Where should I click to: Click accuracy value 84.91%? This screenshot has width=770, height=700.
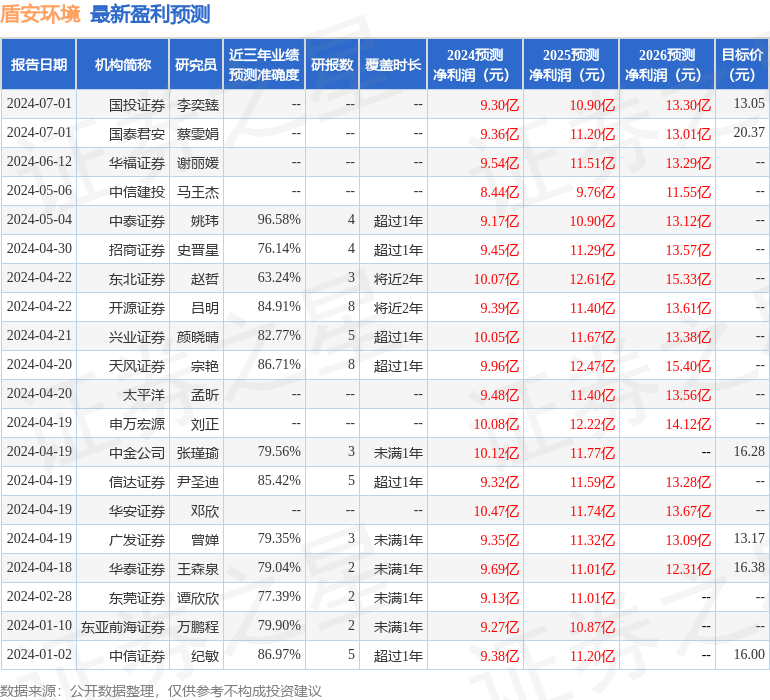pos(279,307)
